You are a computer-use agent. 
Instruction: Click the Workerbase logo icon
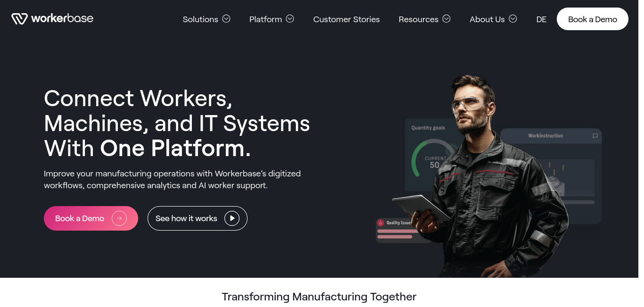(x=19, y=19)
